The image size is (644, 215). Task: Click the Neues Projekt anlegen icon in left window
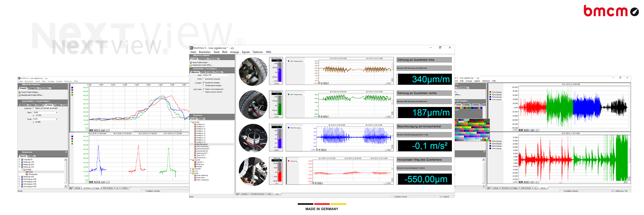[19, 92]
